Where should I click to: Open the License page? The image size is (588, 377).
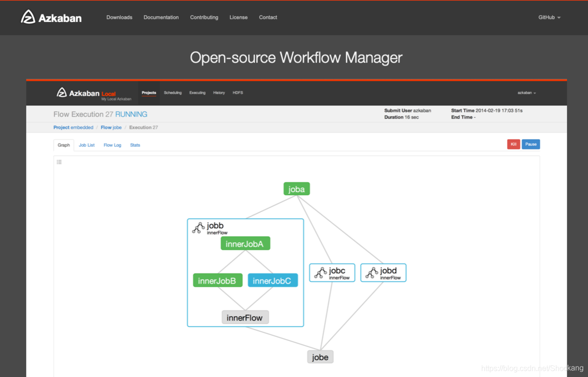point(239,17)
